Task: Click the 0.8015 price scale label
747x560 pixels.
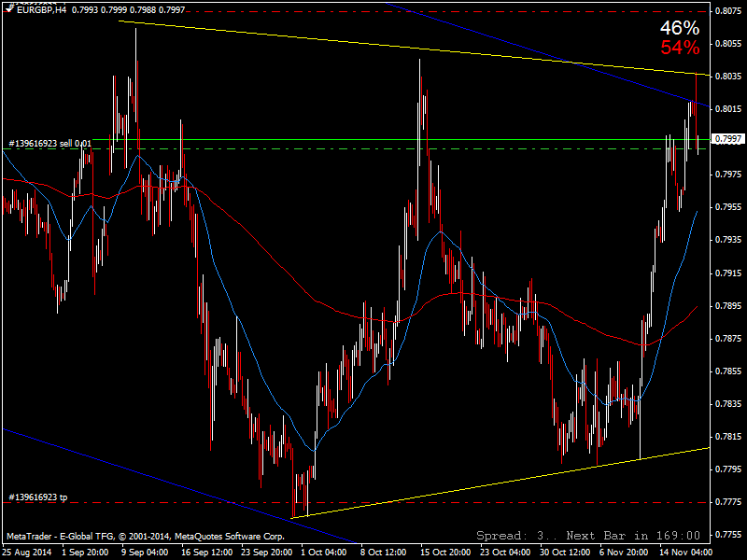Action: 728,109
